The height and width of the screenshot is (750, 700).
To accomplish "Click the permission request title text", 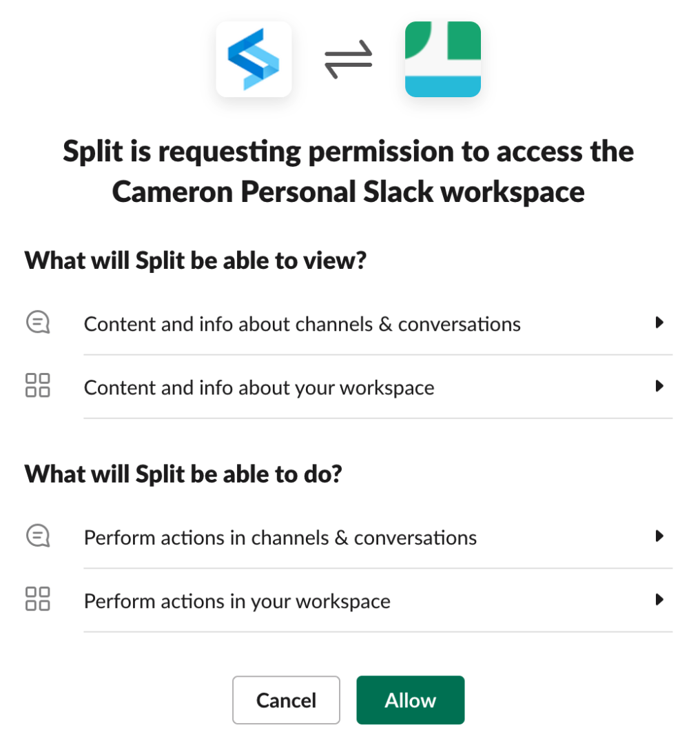I will coord(349,171).
